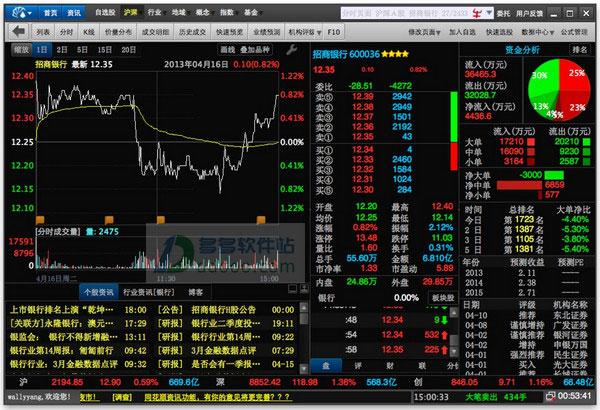Go back with the arrow button
The height and width of the screenshot is (410, 600).
click(18, 32)
